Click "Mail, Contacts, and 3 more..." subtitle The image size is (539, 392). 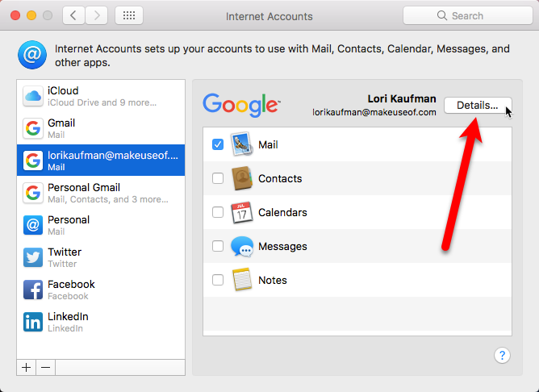108,199
